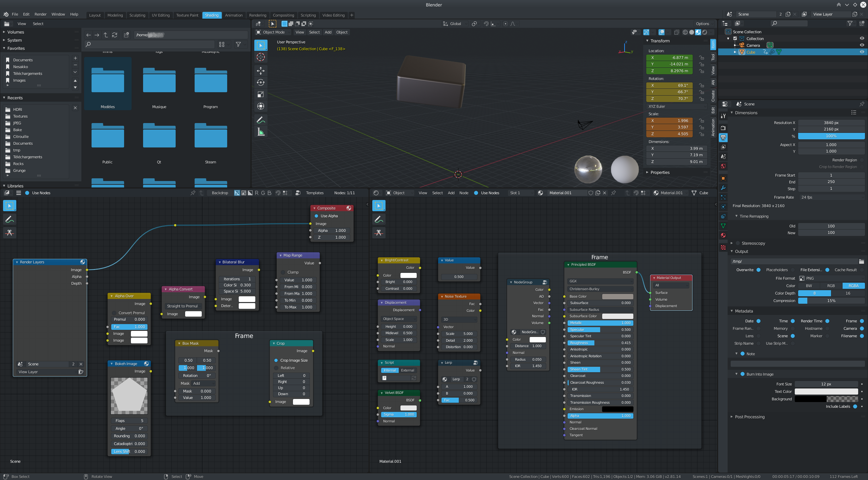This screenshot has height=480, width=868.
Task: Select the Annotate tool in viewport toolbar
Action: pos(260,120)
